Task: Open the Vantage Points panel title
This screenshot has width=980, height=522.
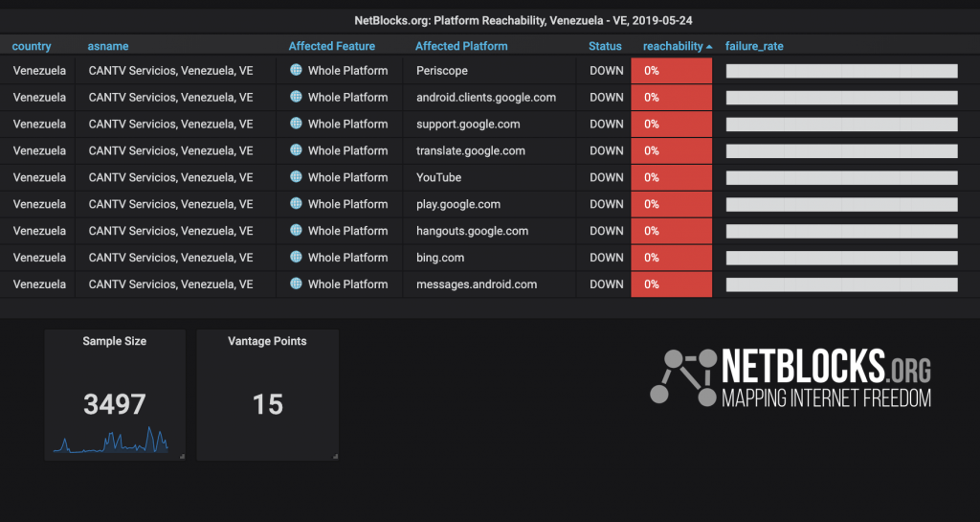Action: [267, 341]
